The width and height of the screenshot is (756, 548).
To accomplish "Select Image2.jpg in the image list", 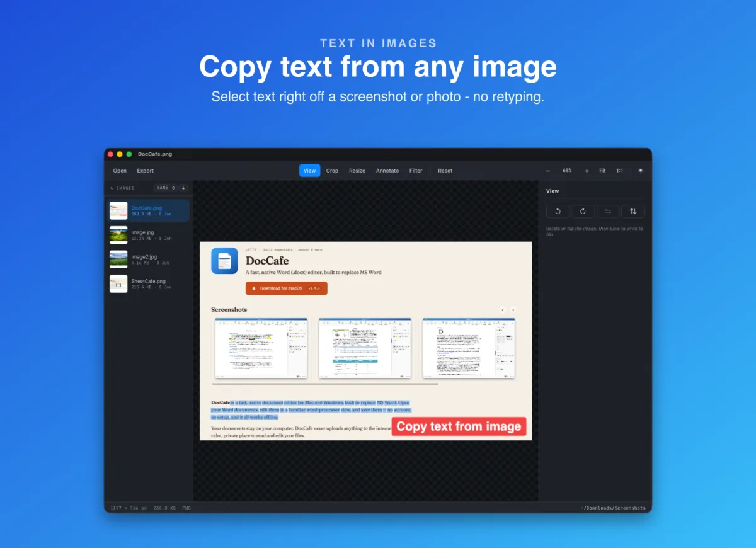I will pyautogui.click(x=149, y=260).
